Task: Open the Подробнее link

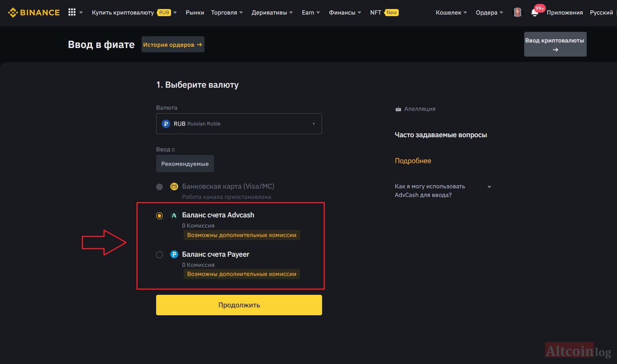Action: point(413,161)
